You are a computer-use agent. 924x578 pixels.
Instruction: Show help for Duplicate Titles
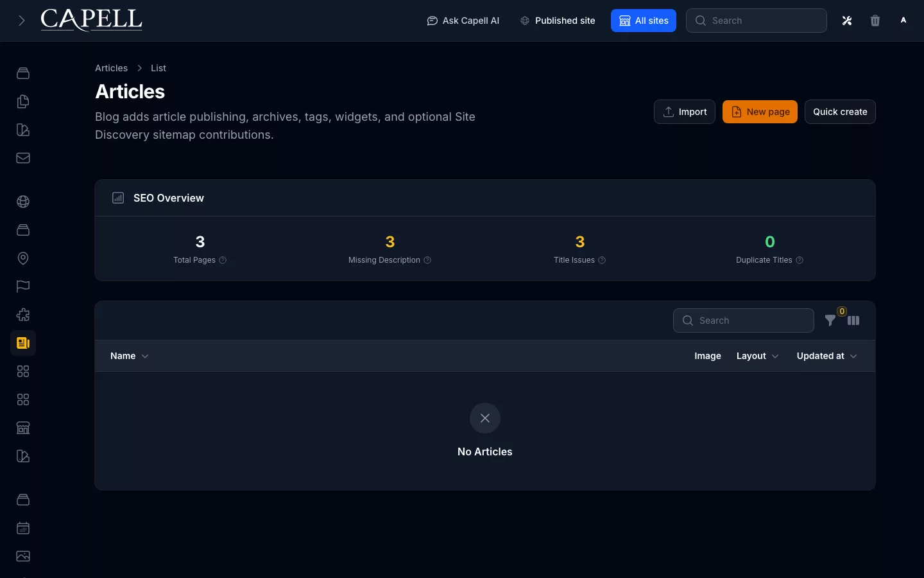(800, 260)
